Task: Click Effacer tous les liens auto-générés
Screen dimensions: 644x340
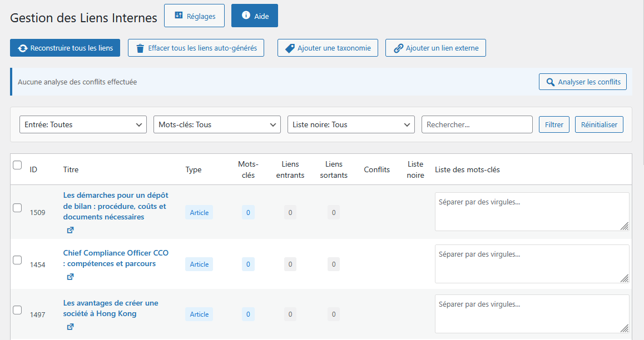Action: 196,48
